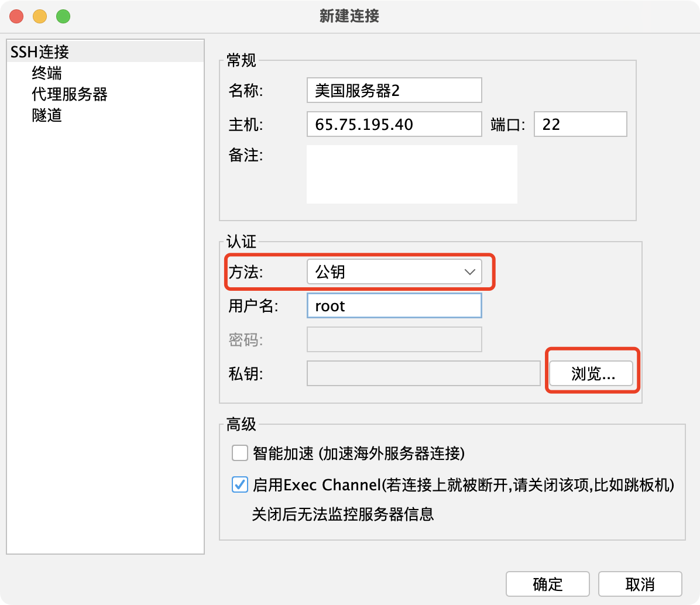
Task: Click the 端口 field showing 22
Action: pos(581,124)
